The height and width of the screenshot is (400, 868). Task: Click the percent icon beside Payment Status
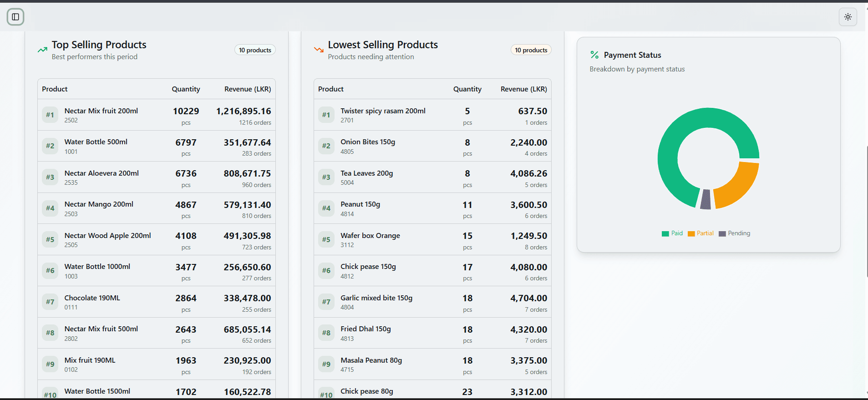(594, 55)
